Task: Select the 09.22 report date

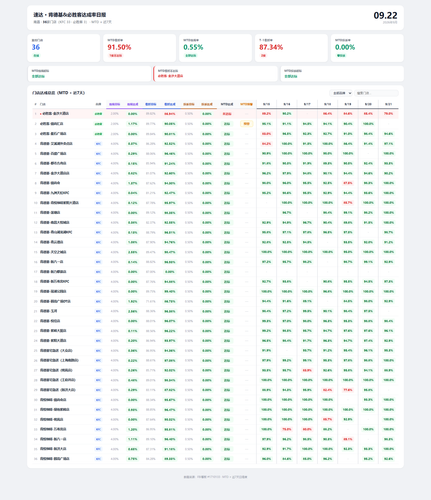Action: coord(385,15)
